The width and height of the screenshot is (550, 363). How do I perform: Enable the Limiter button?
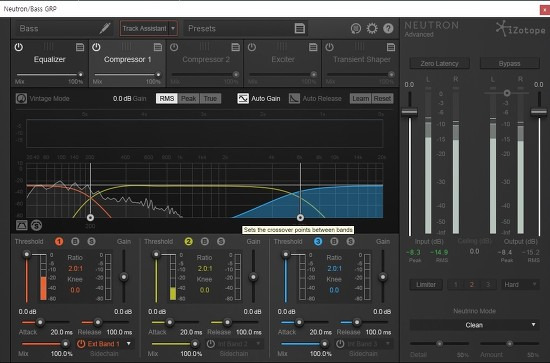pos(426,284)
